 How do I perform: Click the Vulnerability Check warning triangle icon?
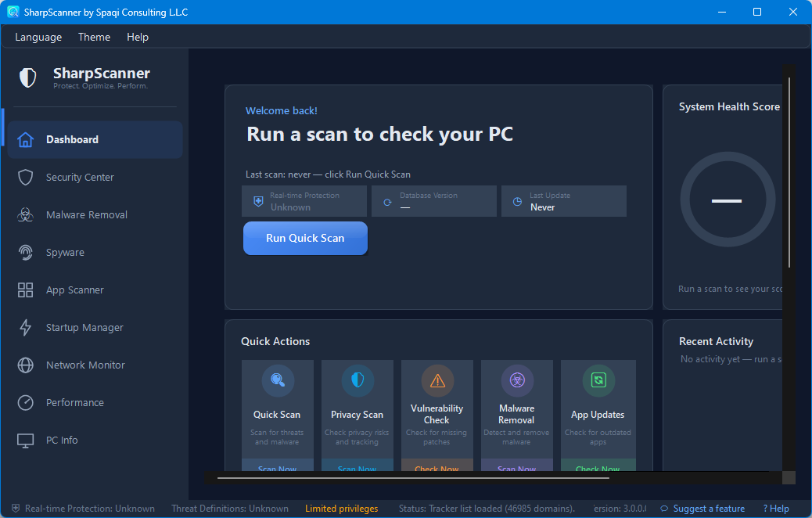pyautogui.click(x=437, y=380)
